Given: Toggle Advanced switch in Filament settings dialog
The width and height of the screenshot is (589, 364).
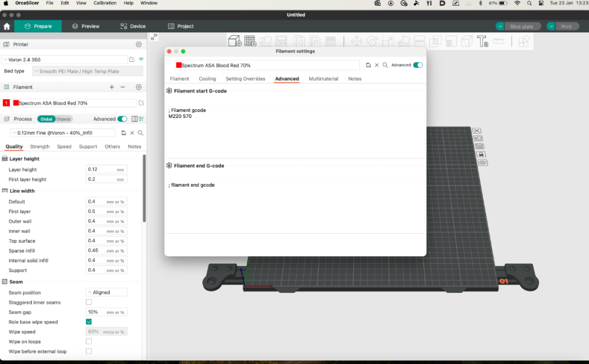Looking at the screenshot, I should (418, 65).
